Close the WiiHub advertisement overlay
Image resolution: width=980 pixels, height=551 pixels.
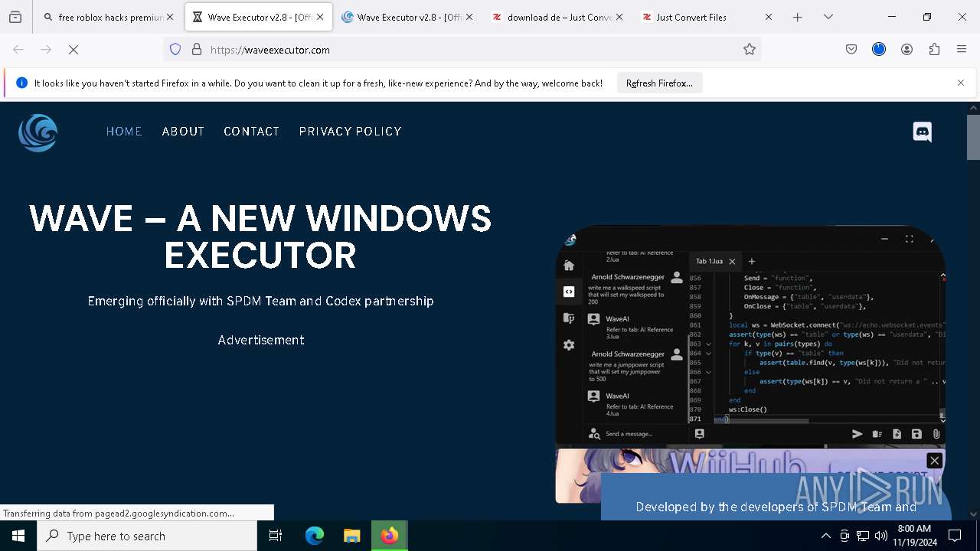click(934, 460)
